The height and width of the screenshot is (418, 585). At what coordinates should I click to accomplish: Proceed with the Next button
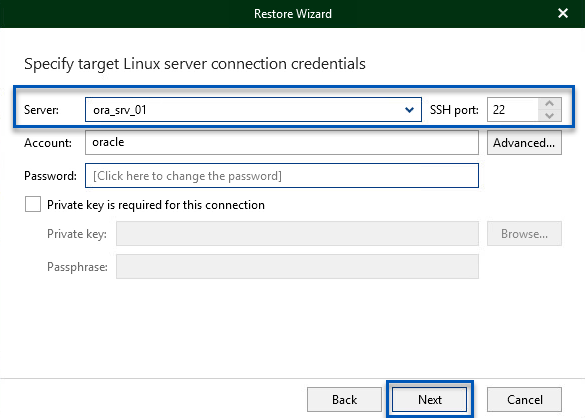pyautogui.click(x=429, y=400)
